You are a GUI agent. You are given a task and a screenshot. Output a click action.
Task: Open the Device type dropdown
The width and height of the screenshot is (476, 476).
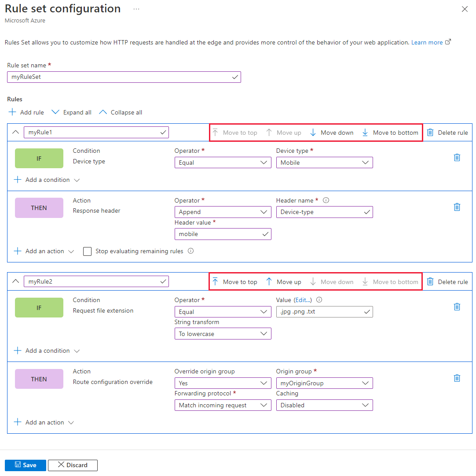pos(324,162)
